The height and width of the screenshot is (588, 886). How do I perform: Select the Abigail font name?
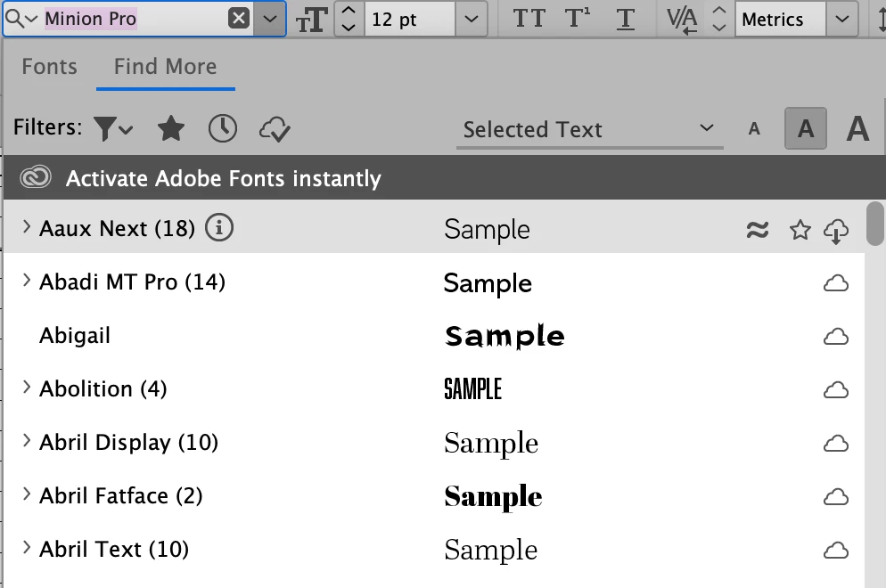75,336
